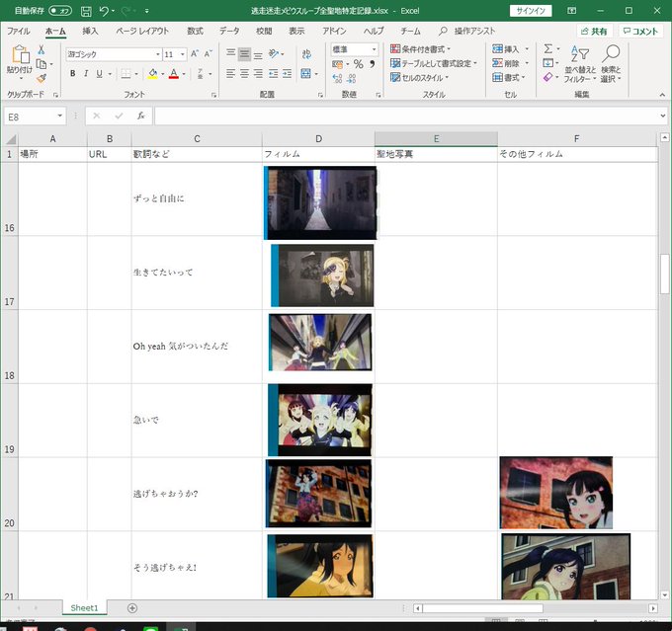Toggle middle vertical align

(x=244, y=54)
